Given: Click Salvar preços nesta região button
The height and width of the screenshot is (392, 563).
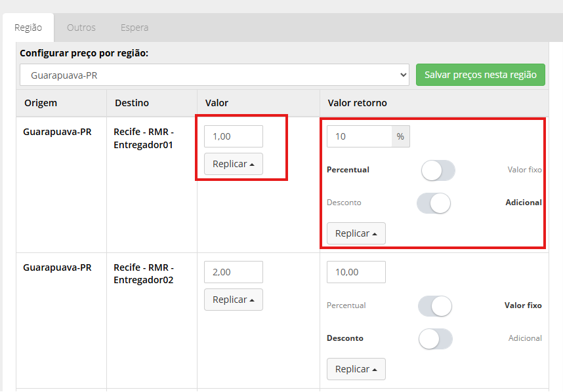Looking at the screenshot, I should 480,75.
